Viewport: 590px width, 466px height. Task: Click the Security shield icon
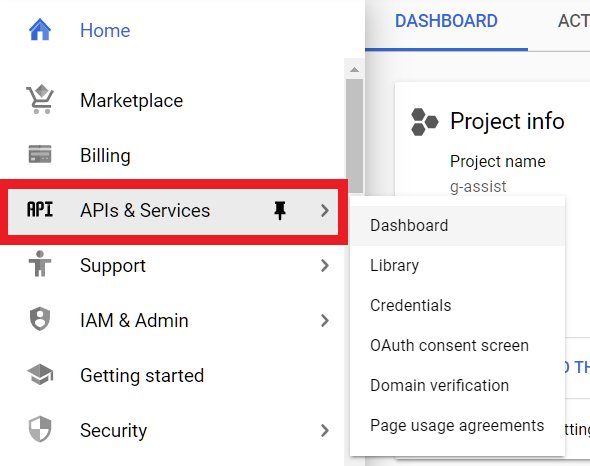point(40,429)
